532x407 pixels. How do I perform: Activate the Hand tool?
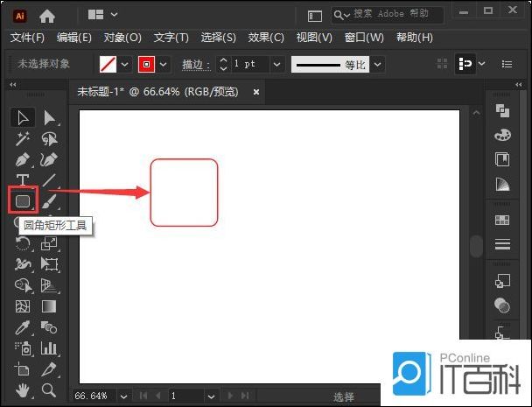[23, 390]
